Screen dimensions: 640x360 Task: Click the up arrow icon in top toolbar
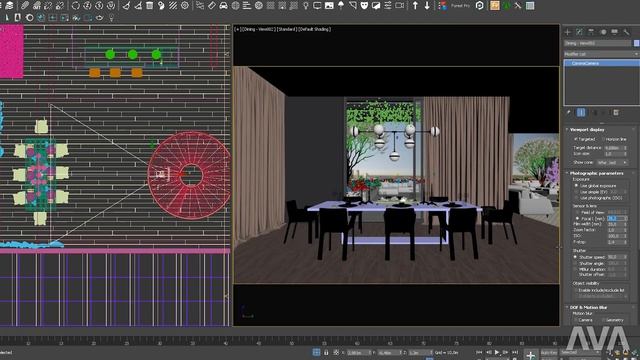(x=415, y=6)
